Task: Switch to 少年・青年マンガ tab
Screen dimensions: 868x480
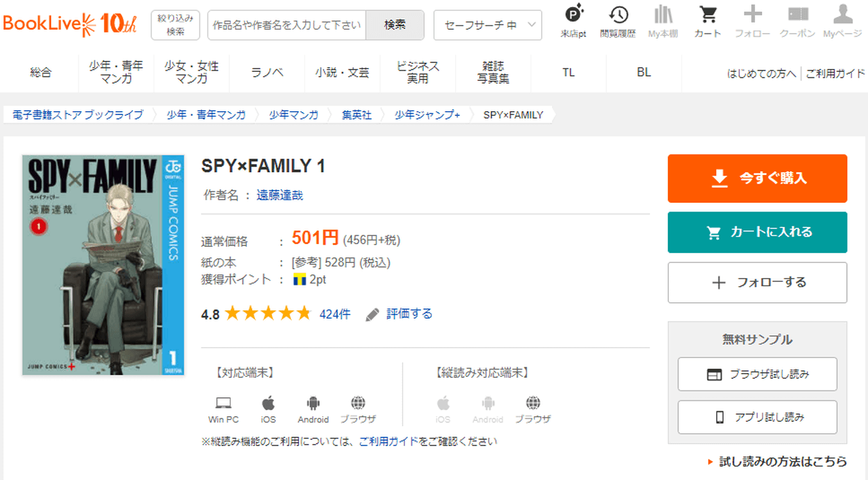Action: (116, 73)
